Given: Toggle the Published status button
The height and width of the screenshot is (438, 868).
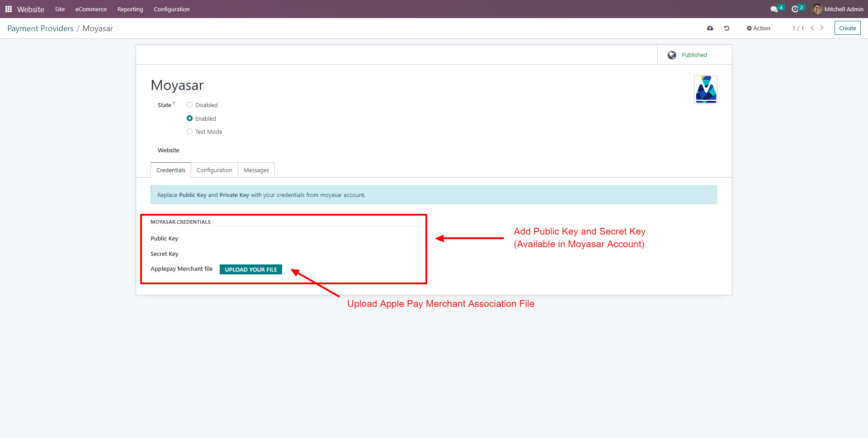Looking at the screenshot, I should click(x=694, y=55).
